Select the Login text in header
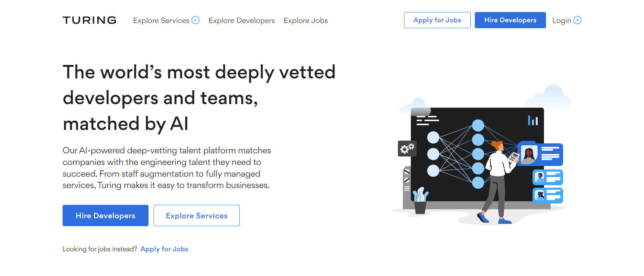The width and height of the screenshot is (644, 276). tap(561, 21)
